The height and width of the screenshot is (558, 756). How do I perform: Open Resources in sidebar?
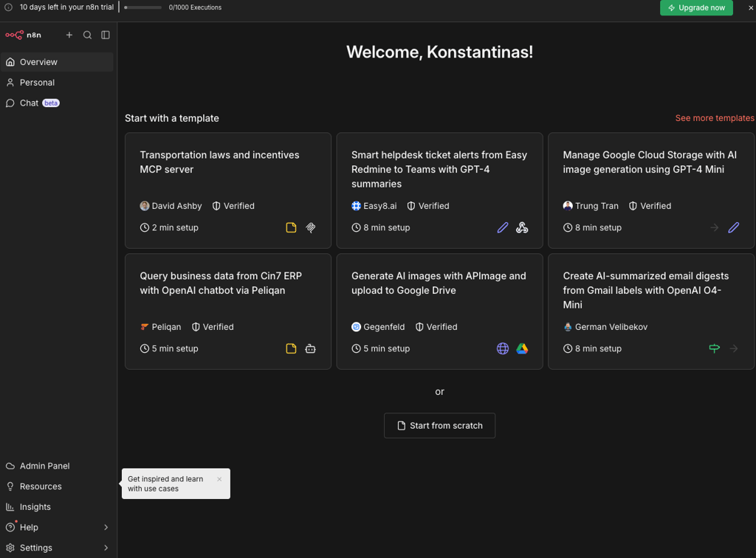coord(57,486)
